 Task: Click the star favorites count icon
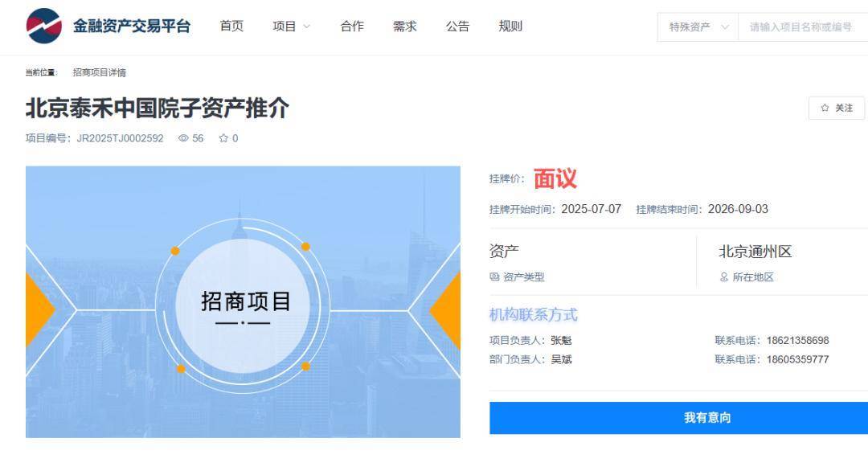click(223, 138)
